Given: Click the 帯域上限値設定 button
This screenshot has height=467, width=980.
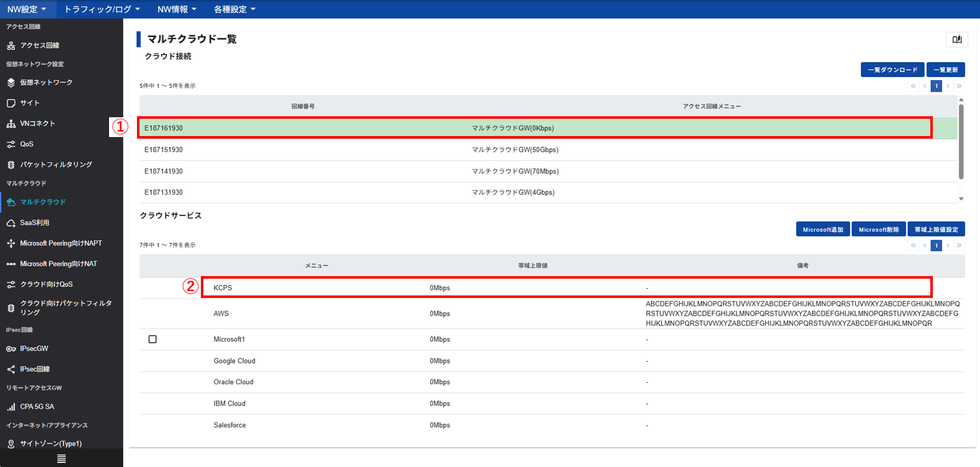Looking at the screenshot, I should coord(936,229).
